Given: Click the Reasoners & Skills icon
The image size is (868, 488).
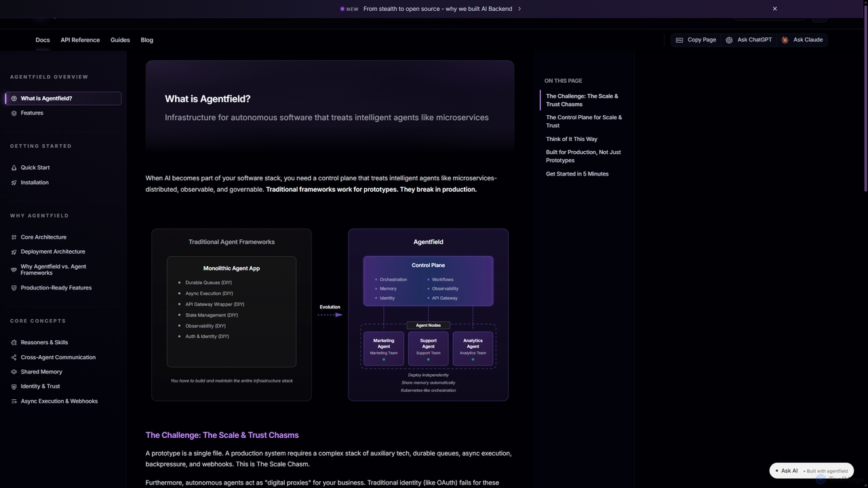Looking at the screenshot, I should tap(14, 342).
